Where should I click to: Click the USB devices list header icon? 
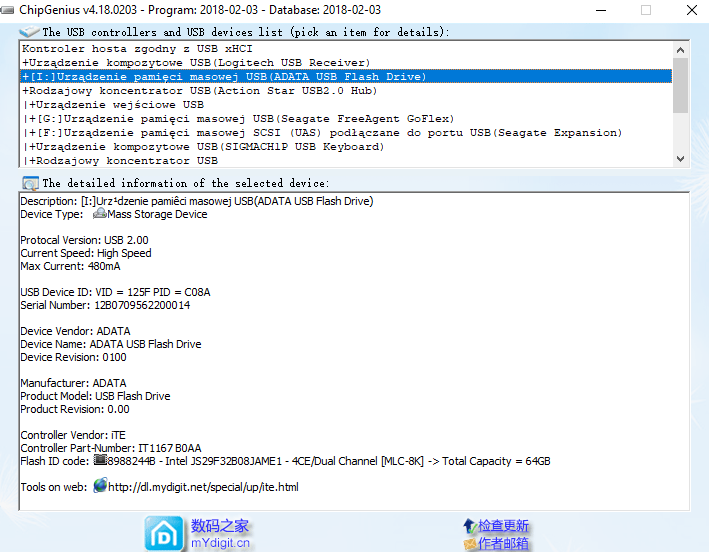pyautogui.click(x=29, y=32)
